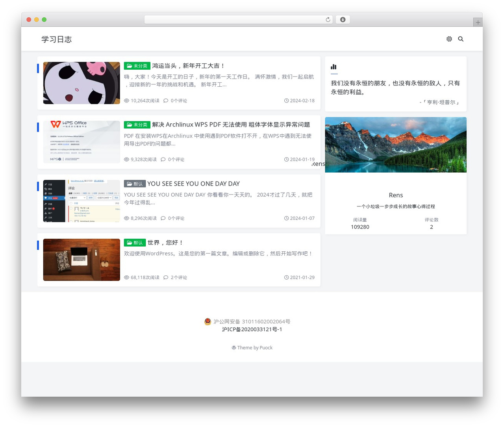504x427 pixels.
Task: Open Kuromi cartoon thumbnail of first post
Action: 82,83
